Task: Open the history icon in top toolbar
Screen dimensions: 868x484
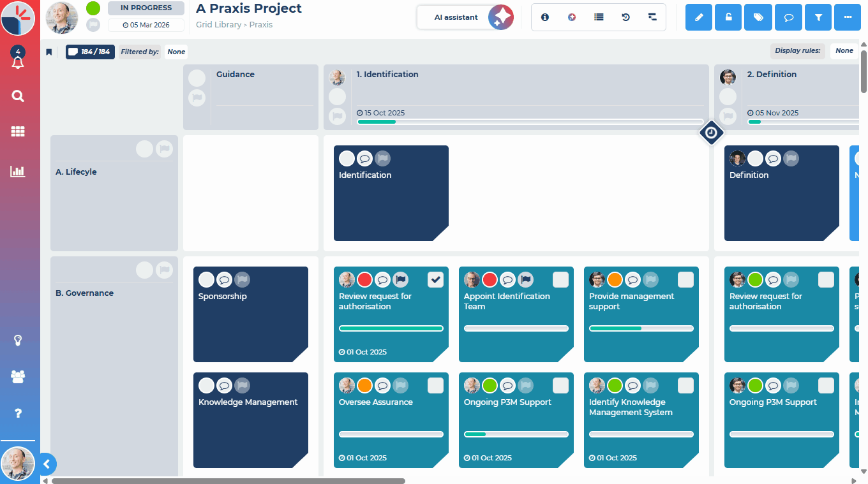Action: (625, 17)
